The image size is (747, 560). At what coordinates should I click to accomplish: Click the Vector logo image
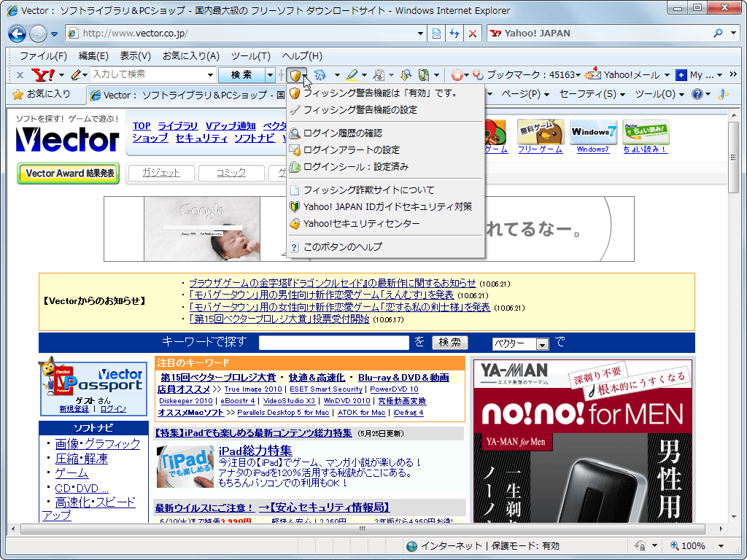pos(67,139)
